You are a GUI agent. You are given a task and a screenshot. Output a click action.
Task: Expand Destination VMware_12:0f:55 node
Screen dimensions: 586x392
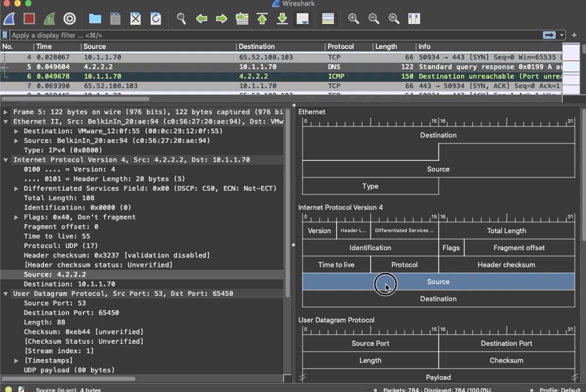coord(16,131)
